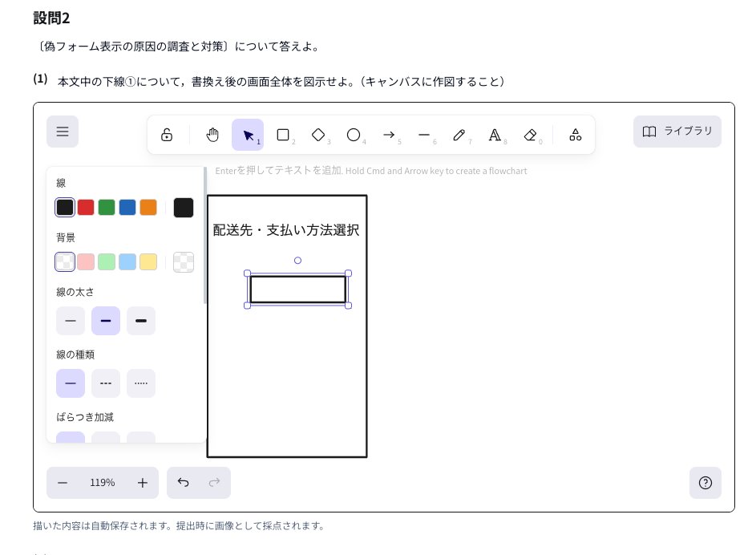Select the Rectangle shape tool

(x=283, y=135)
